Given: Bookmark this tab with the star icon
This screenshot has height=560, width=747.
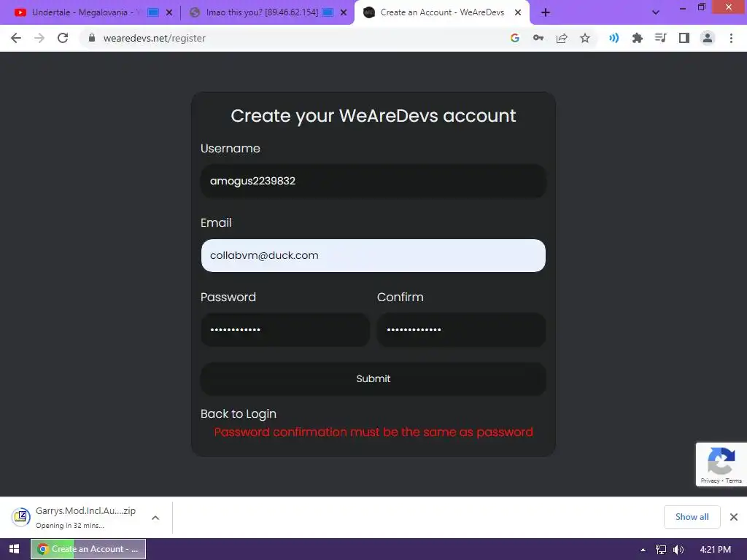Looking at the screenshot, I should [585, 38].
